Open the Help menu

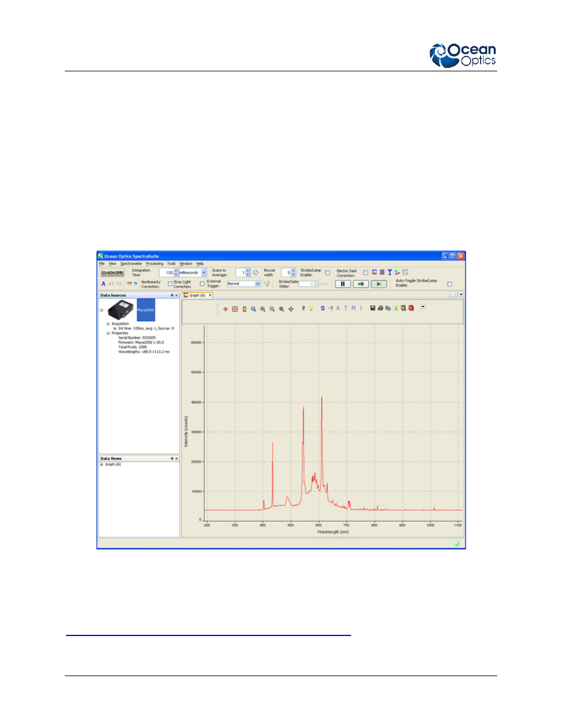click(x=200, y=263)
